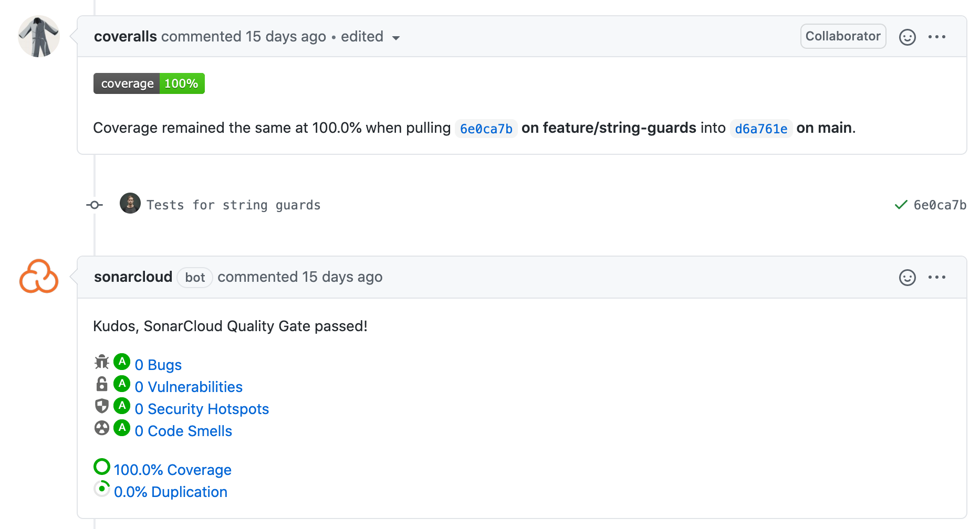980x529 pixels.
Task: Open the 0 Vulnerabilities link
Action: coord(189,387)
